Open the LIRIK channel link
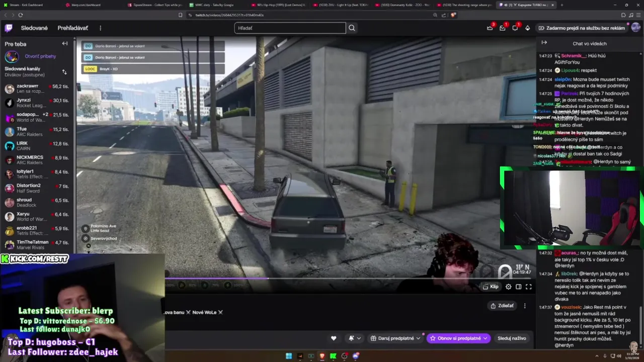 [38, 146]
